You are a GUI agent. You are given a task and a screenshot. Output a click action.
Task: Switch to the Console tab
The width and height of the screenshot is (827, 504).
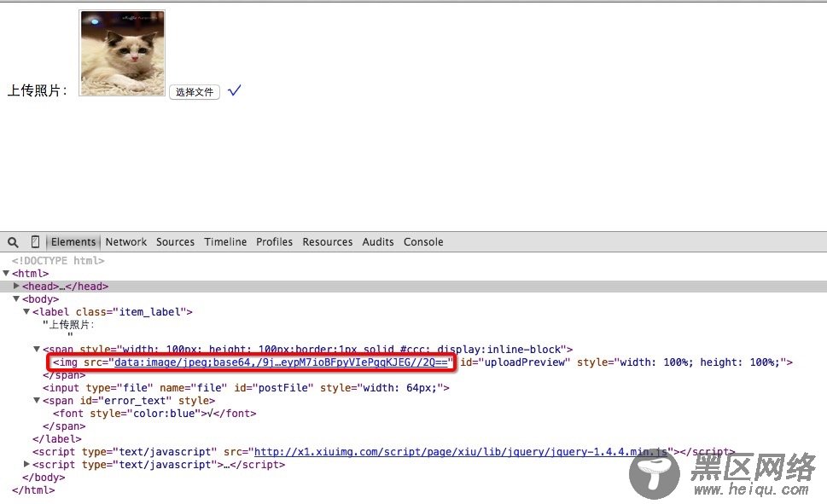pyautogui.click(x=423, y=242)
